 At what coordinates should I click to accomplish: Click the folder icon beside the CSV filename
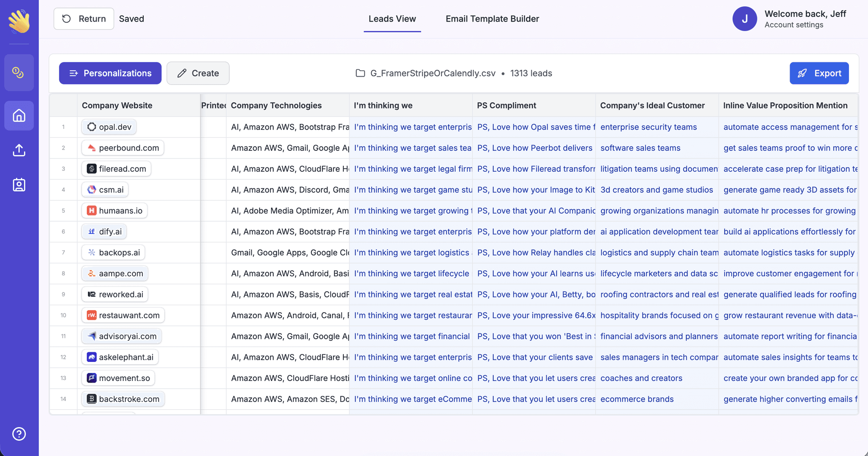(x=360, y=73)
